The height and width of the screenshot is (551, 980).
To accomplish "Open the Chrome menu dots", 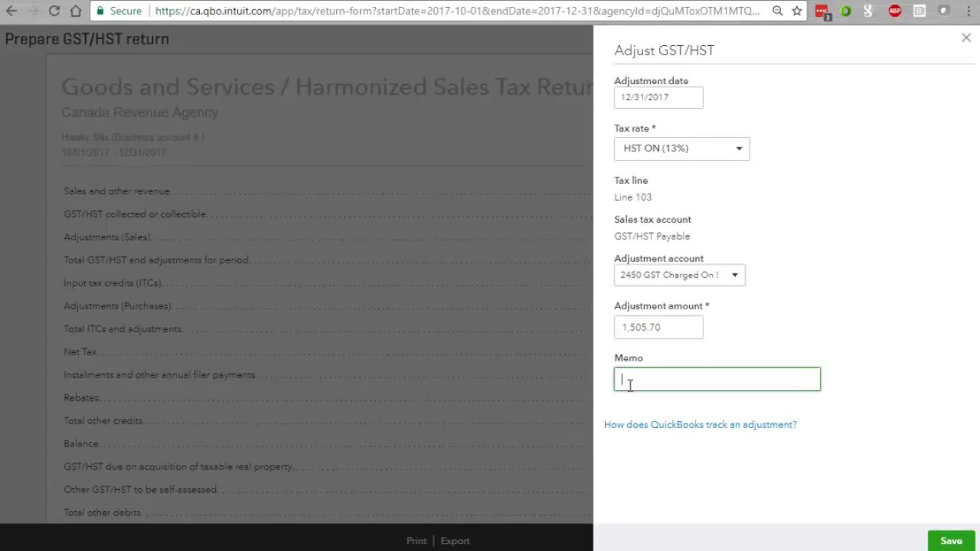I will [968, 11].
